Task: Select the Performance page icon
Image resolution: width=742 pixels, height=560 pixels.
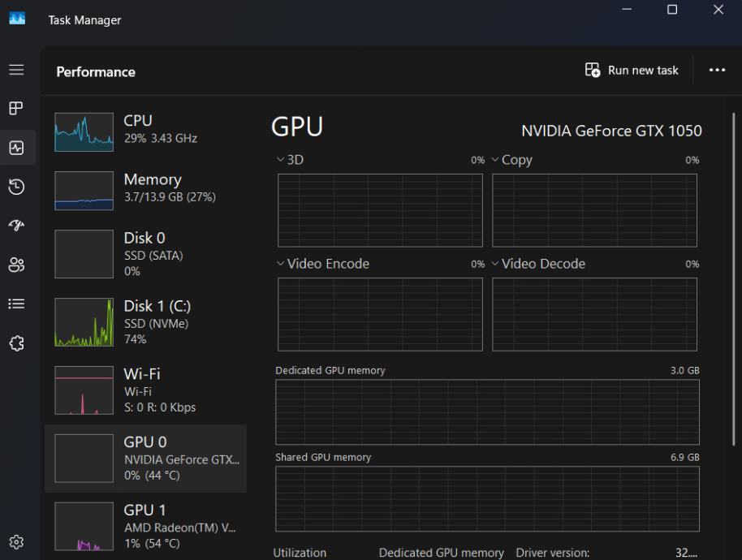Action: (16, 148)
